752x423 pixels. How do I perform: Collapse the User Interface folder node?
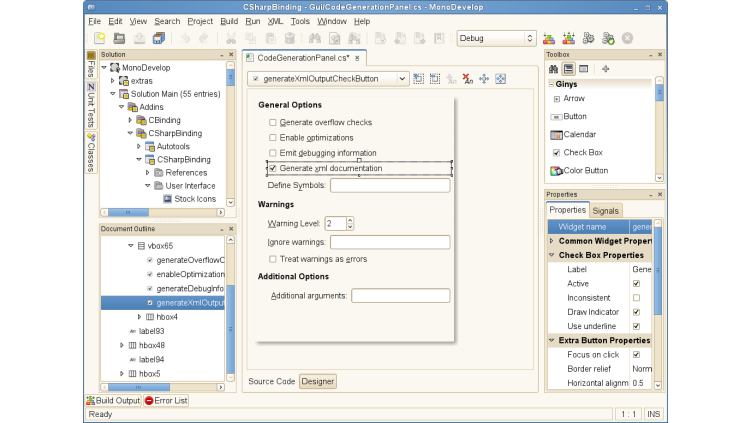coord(147,186)
